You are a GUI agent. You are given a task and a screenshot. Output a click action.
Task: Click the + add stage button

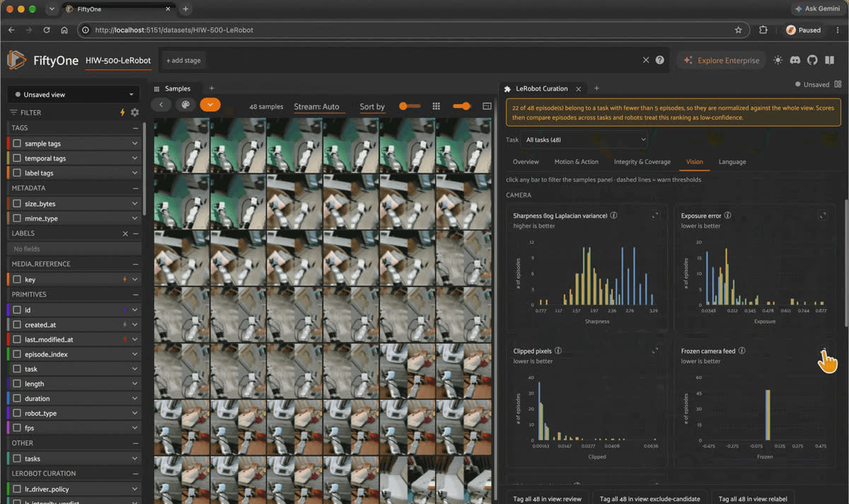point(183,60)
